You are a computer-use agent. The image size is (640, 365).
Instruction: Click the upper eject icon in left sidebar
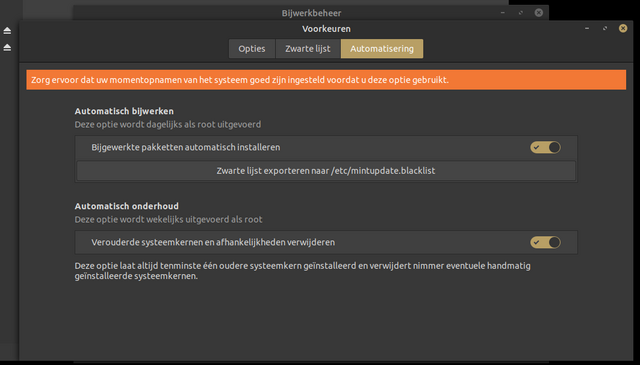pos(7,31)
